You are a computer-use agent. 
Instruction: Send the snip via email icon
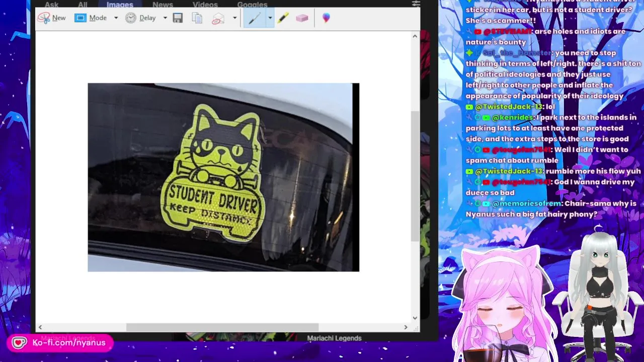pos(217,18)
